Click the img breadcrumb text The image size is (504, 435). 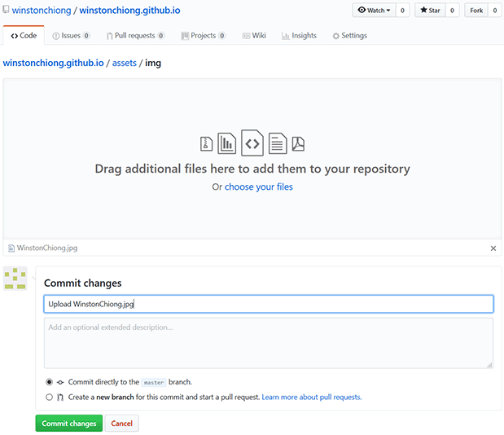(x=153, y=63)
